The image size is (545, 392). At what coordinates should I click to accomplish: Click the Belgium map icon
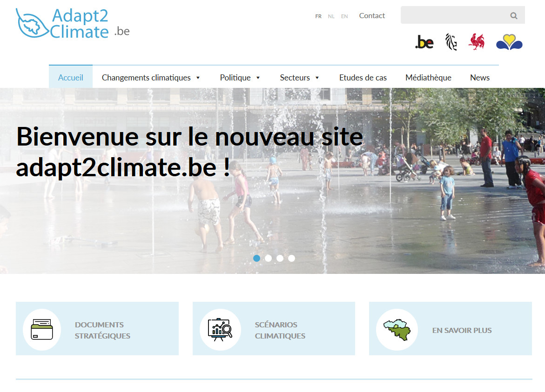(x=397, y=329)
